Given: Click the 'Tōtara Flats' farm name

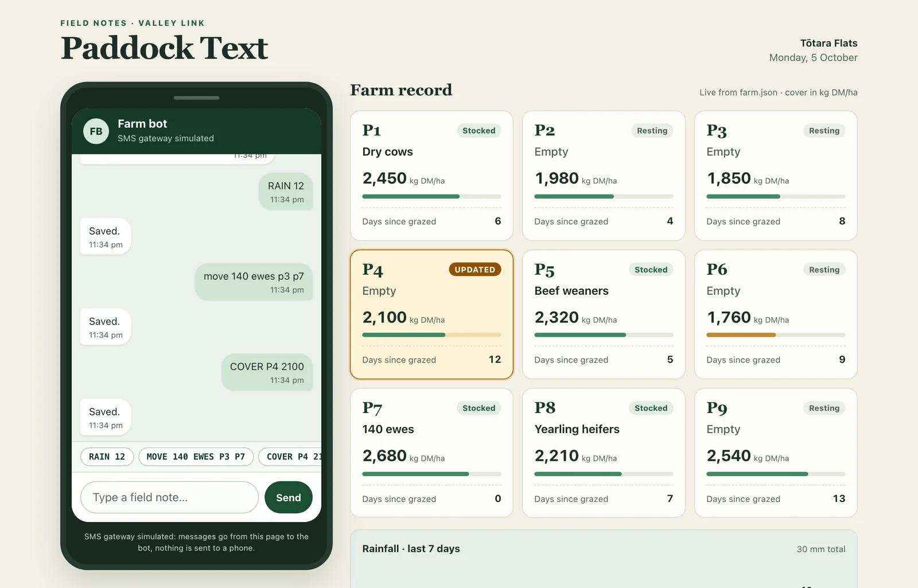Looking at the screenshot, I should (x=828, y=43).
